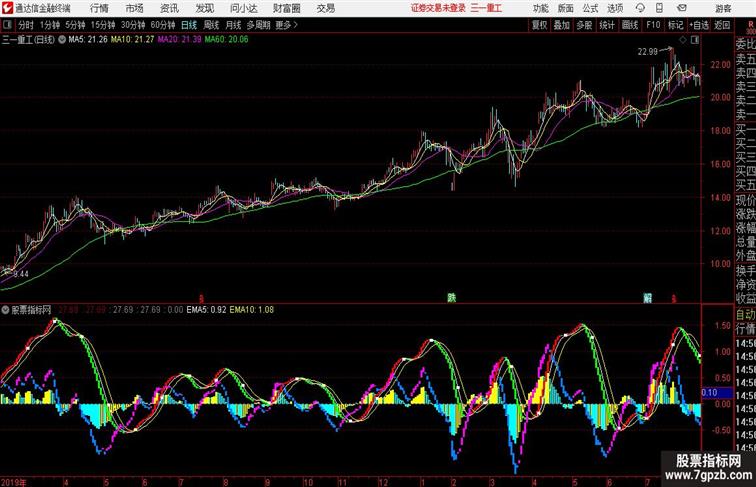
Task: Click the 叠加 overlay button
Action: (562, 25)
